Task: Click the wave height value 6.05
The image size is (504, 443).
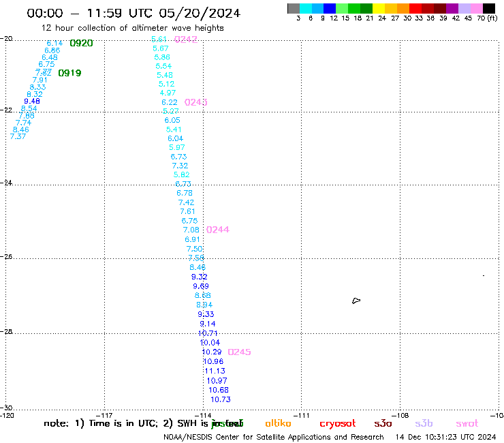Action: click(x=172, y=121)
